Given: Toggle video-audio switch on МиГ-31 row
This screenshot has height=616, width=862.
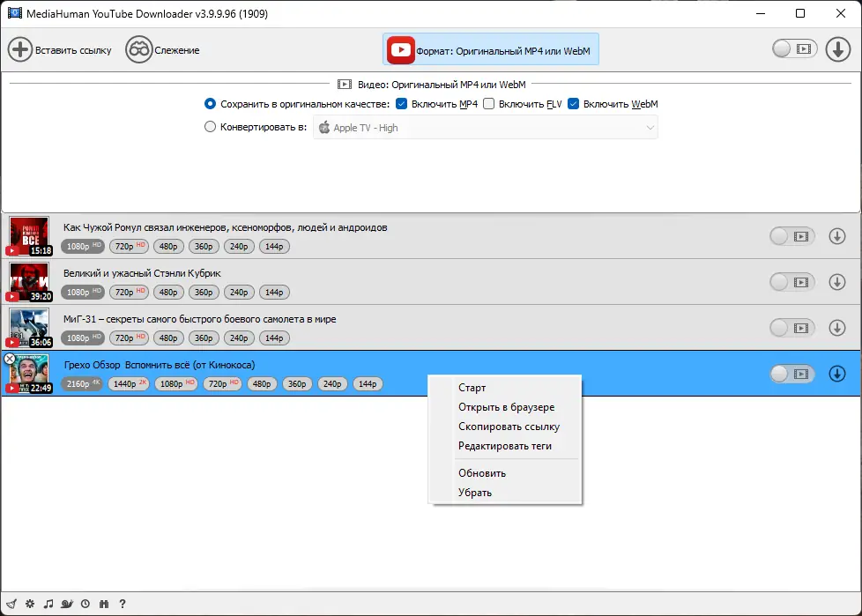Looking at the screenshot, I should click(x=791, y=328).
